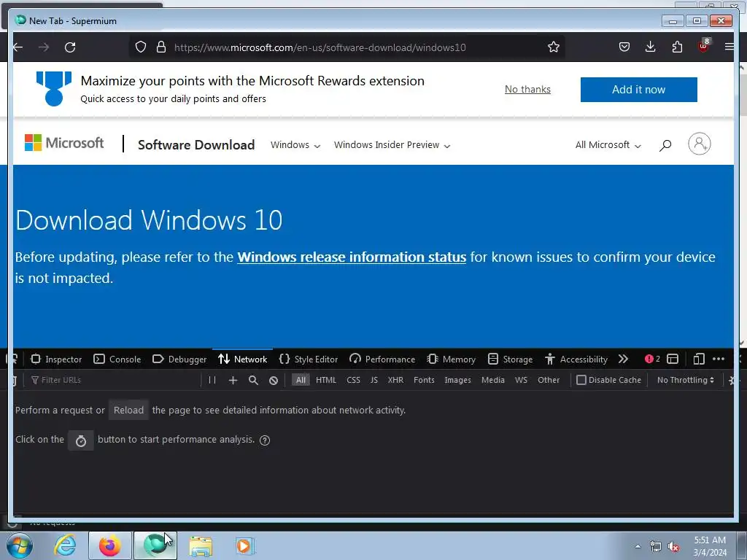Click the Microsoft logo
Screen dimensions: 747x560
pyautogui.click(x=64, y=143)
